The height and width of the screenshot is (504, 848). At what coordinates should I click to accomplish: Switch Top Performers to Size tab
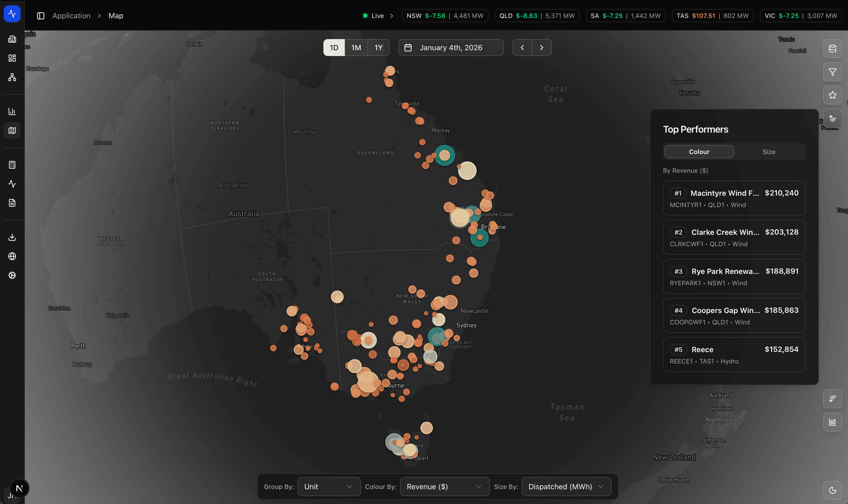768,152
